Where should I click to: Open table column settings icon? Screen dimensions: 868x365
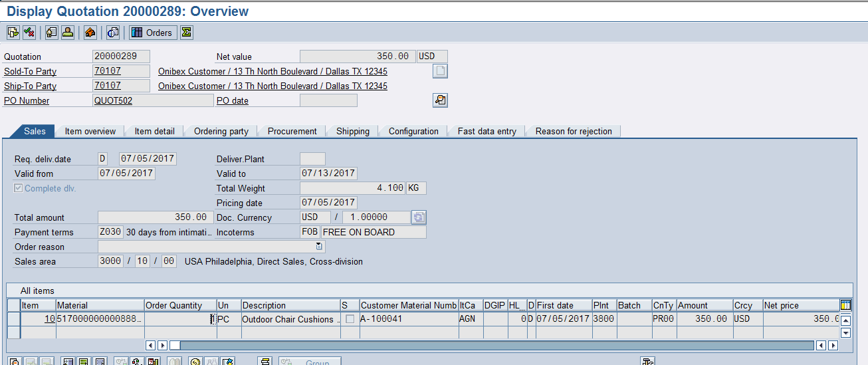tap(845, 305)
